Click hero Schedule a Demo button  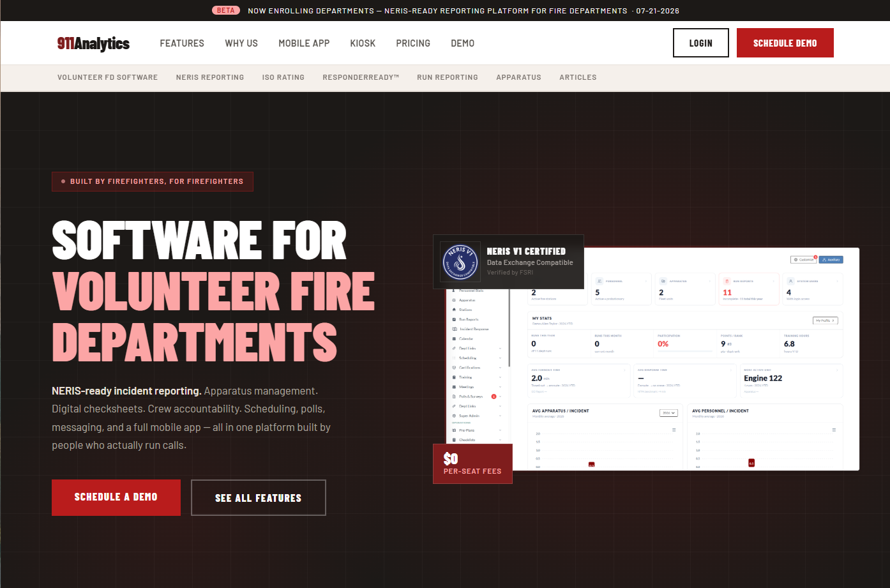[x=116, y=497]
